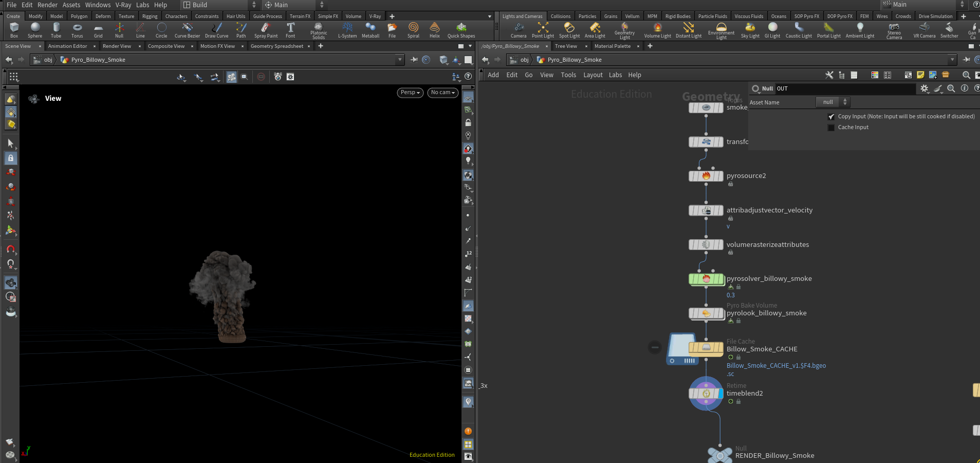This screenshot has height=463, width=980.
Task: Add a Camera from the Lights shelf
Action: coord(519,30)
